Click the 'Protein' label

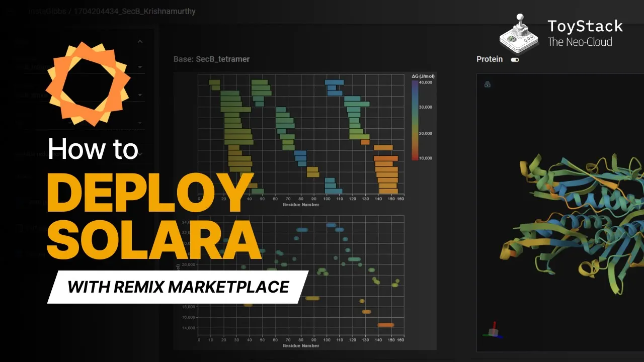click(490, 59)
